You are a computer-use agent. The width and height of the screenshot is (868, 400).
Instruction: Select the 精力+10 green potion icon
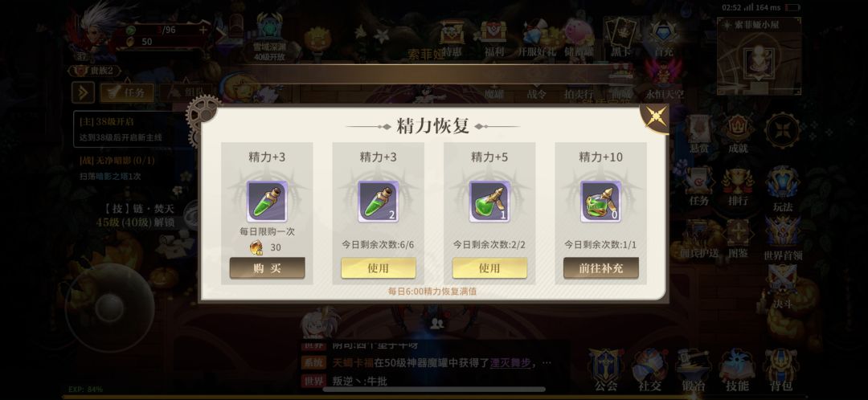[x=600, y=202]
